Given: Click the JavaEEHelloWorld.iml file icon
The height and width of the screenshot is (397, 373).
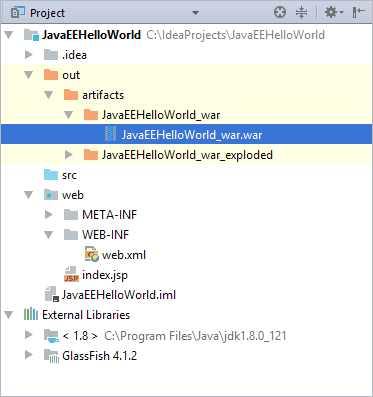Looking at the screenshot, I should point(52,294).
